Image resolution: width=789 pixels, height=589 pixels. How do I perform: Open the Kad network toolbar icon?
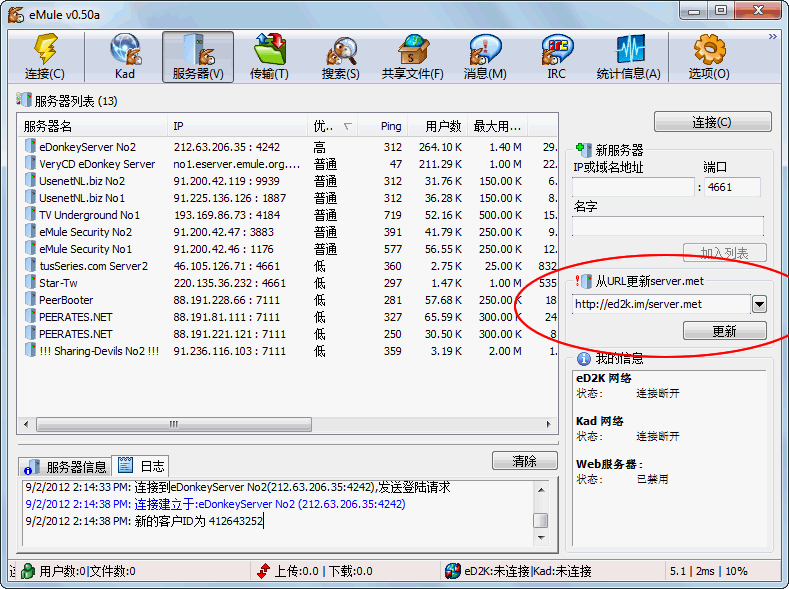click(124, 56)
